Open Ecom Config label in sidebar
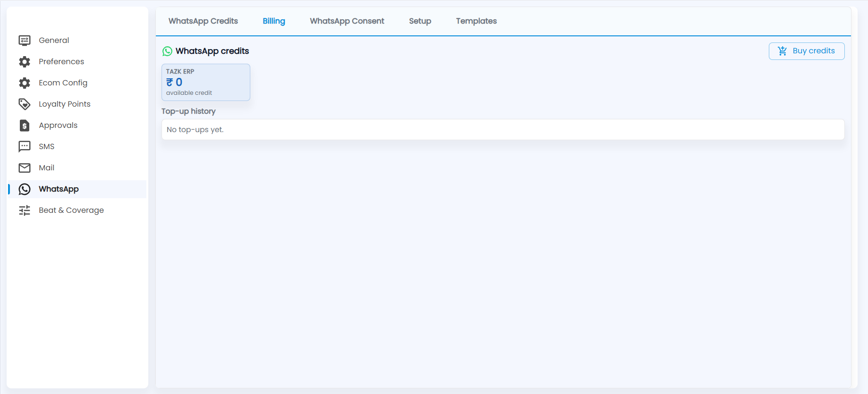This screenshot has width=868, height=394. click(x=63, y=83)
